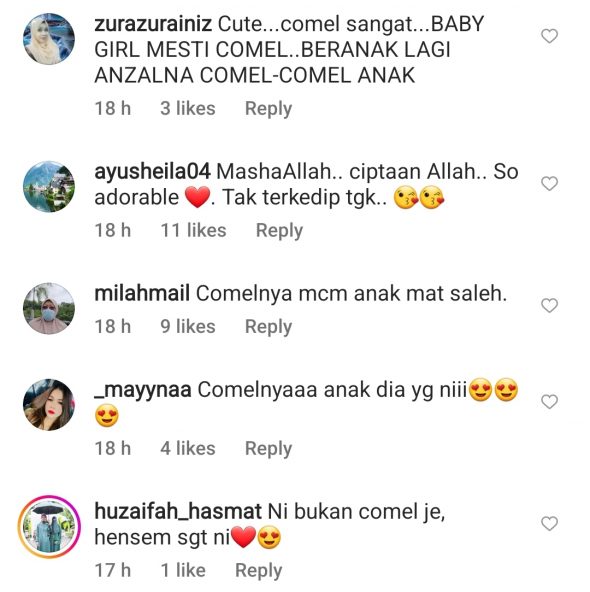Like milahmail's comment using the heart
Viewport: 590px width, 592px height.
(549, 305)
